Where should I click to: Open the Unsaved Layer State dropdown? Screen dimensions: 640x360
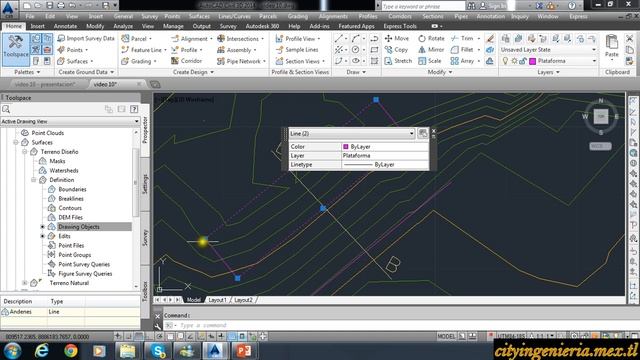click(548, 50)
